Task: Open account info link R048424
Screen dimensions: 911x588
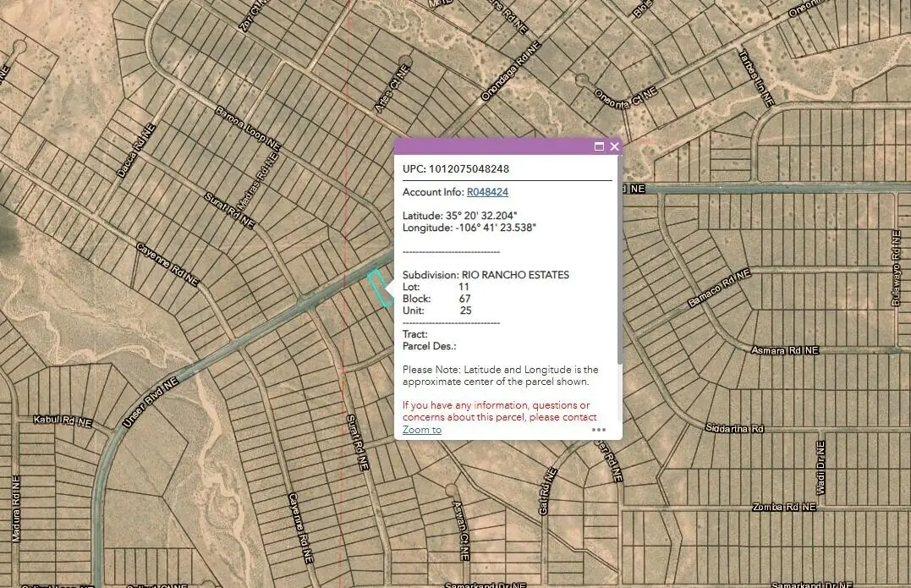Action: (487, 192)
